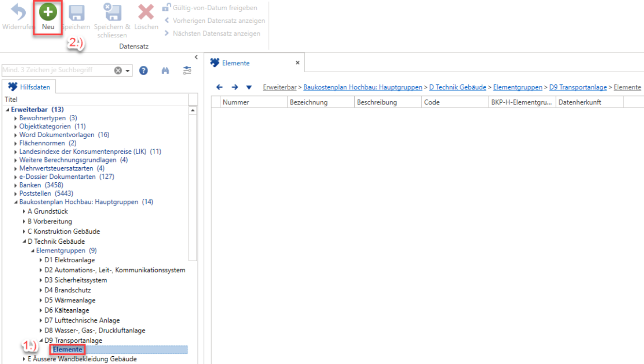Click the binoculars search icon

click(x=165, y=71)
